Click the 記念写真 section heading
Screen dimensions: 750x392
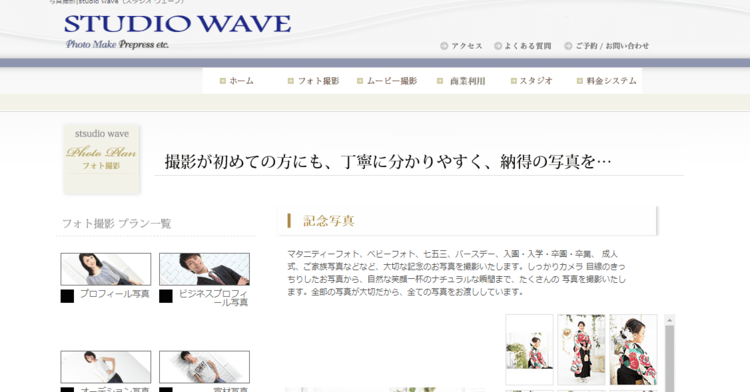[329, 221]
